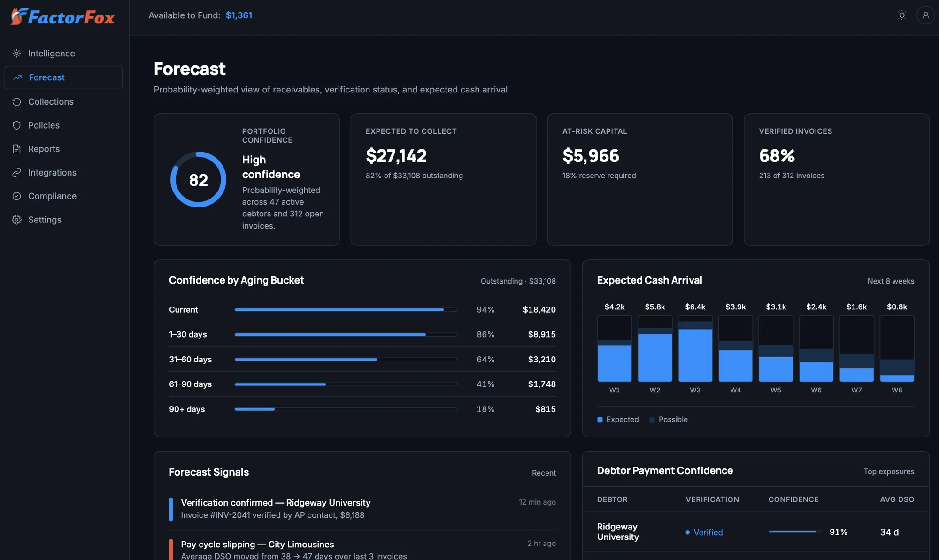Click the W3 bar in Expected Cash Arrival

(695, 349)
